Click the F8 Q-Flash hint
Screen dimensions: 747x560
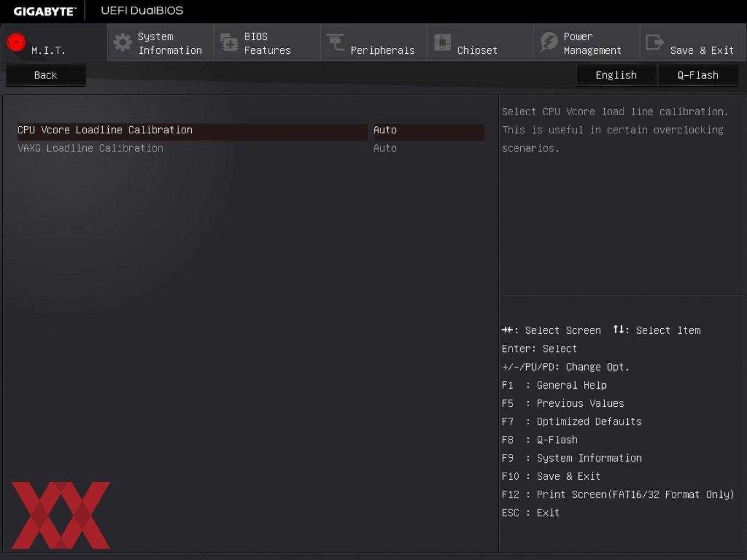540,440
